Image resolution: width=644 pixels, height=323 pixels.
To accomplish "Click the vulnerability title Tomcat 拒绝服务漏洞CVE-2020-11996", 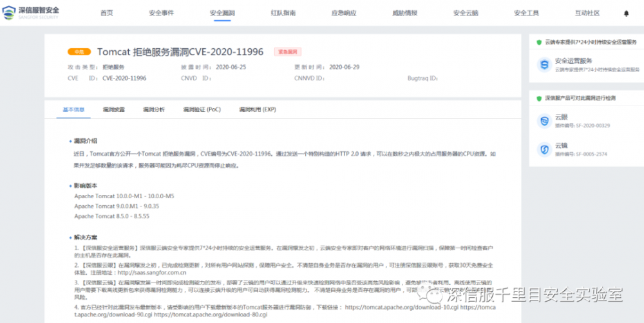I will 180,51.
